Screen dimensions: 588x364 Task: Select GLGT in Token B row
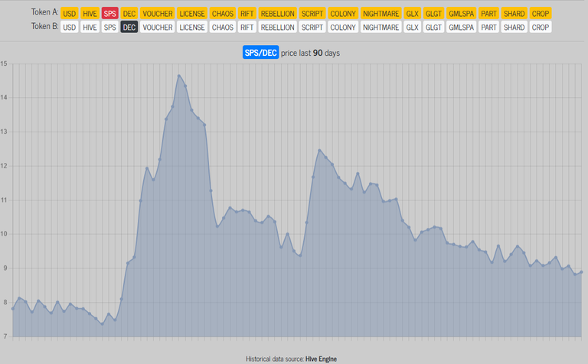pos(433,27)
